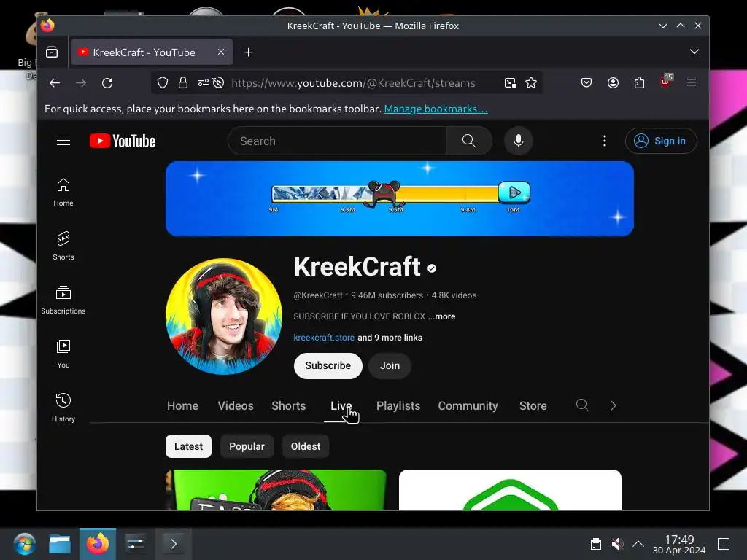Expand channel description with ...more
The height and width of the screenshot is (560, 747).
[441, 316]
